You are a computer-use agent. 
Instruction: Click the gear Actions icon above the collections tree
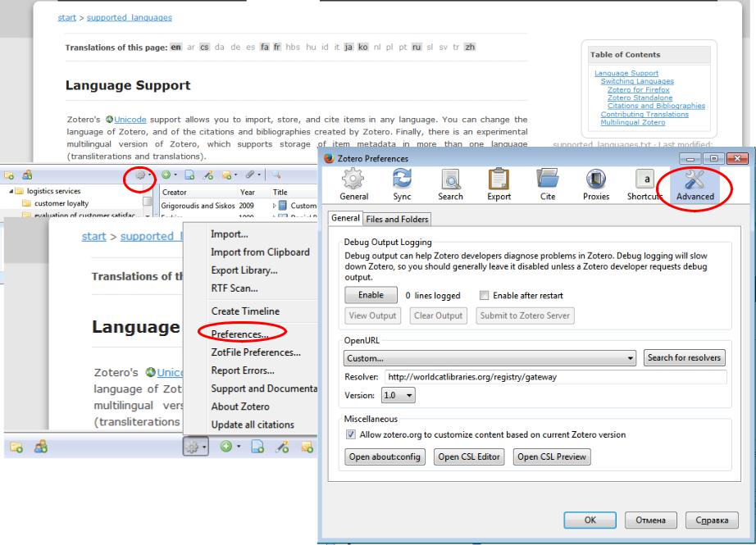pyautogui.click(x=140, y=175)
